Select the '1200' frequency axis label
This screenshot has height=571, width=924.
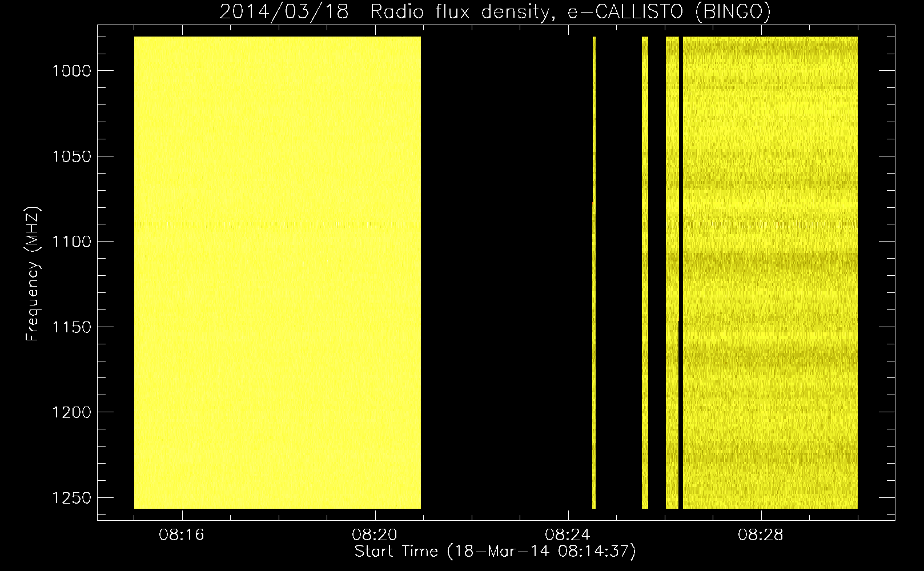click(x=71, y=412)
